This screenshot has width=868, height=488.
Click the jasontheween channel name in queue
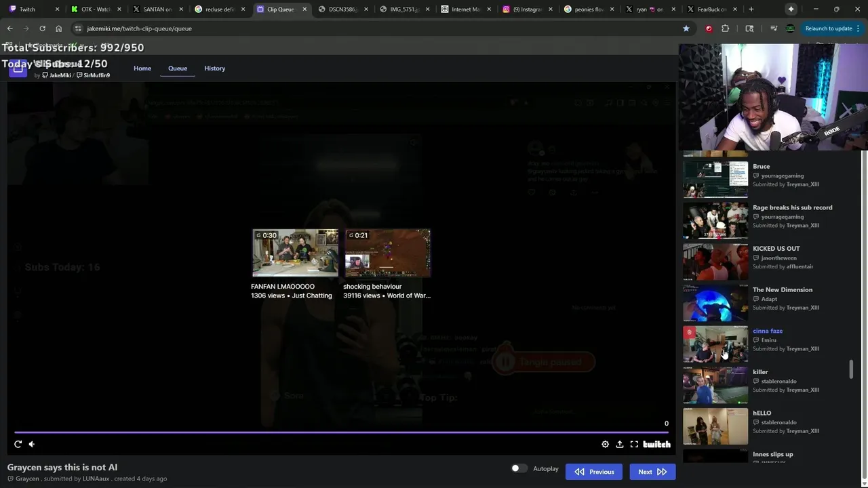click(x=778, y=258)
